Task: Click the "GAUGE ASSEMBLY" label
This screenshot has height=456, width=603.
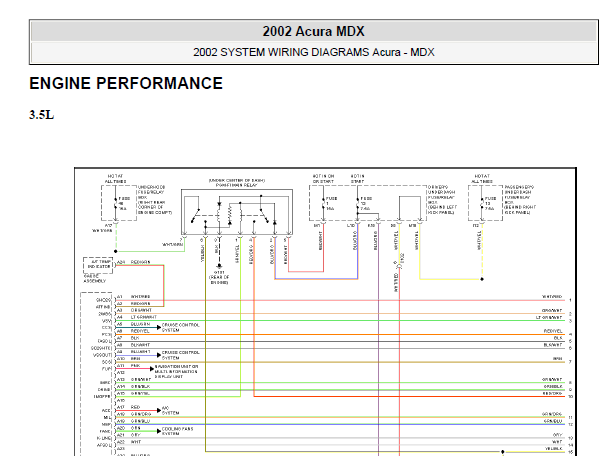Action: tap(95, 278)
